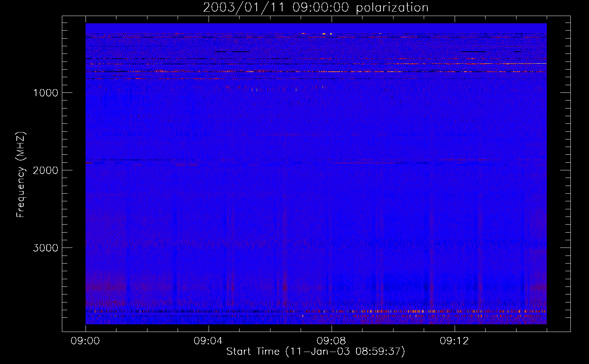Click the 'Frequency (MHZ)' axis label

(21, 175)
